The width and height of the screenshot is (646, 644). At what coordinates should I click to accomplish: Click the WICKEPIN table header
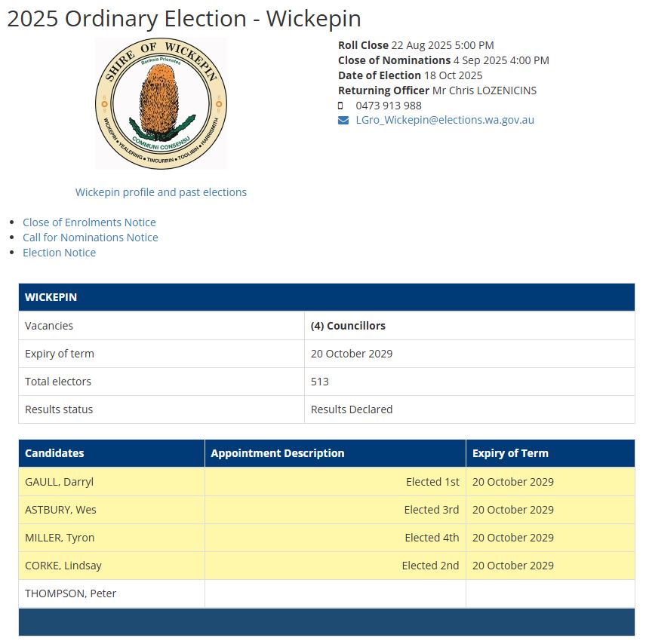(51, 297)
